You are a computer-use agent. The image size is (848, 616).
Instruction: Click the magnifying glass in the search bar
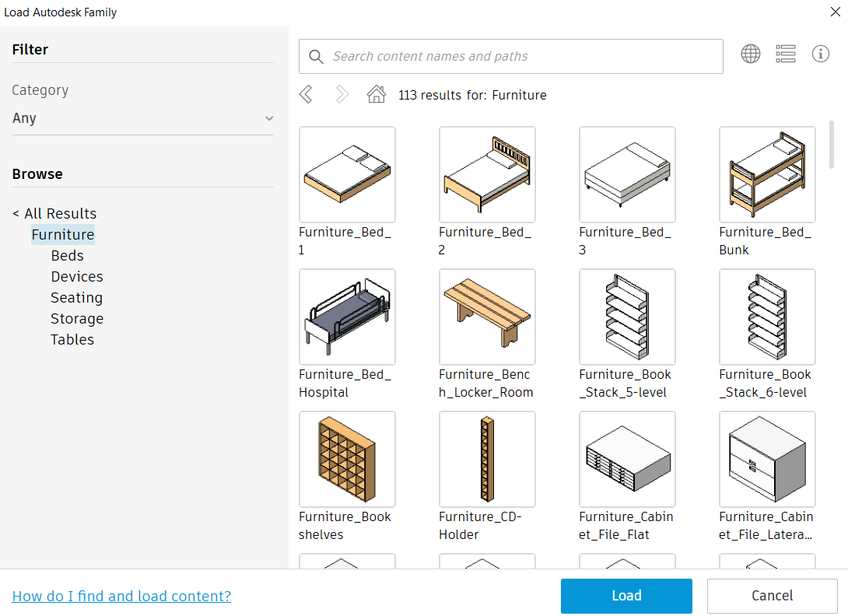pos(317,56)
